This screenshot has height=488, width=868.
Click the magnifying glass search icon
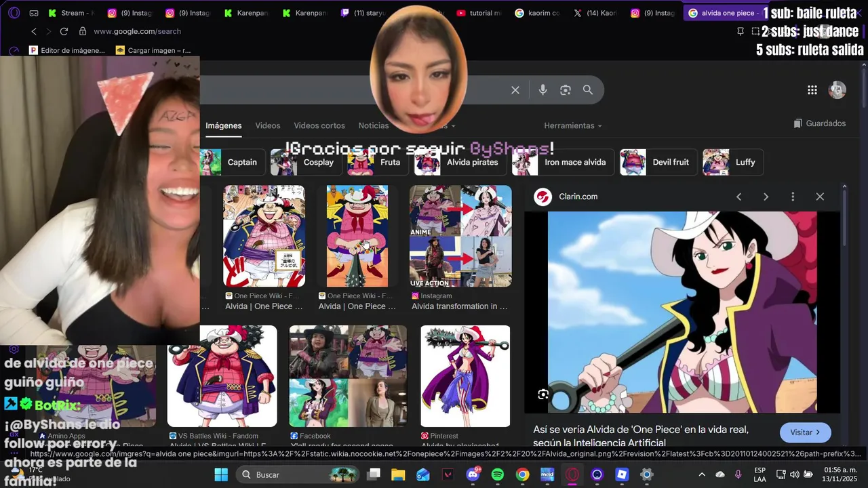coord(588,89)
